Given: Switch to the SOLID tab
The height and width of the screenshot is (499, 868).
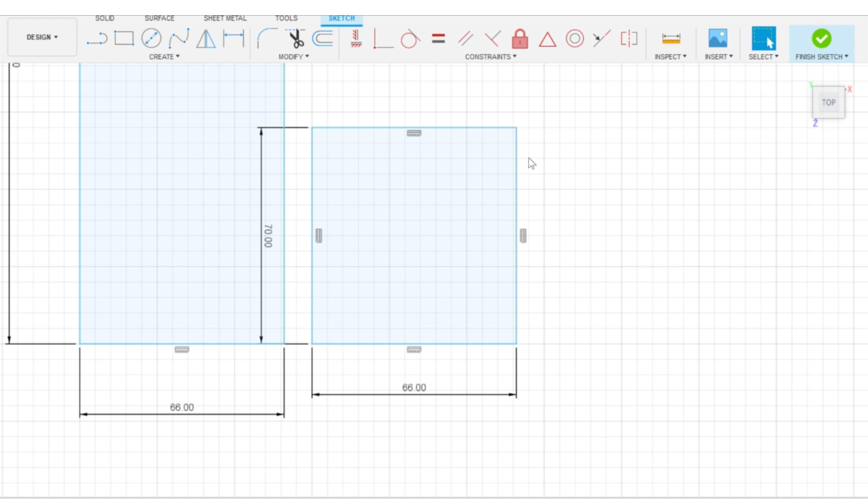Looking at the screenshot, I should click(x=104, y=18).
